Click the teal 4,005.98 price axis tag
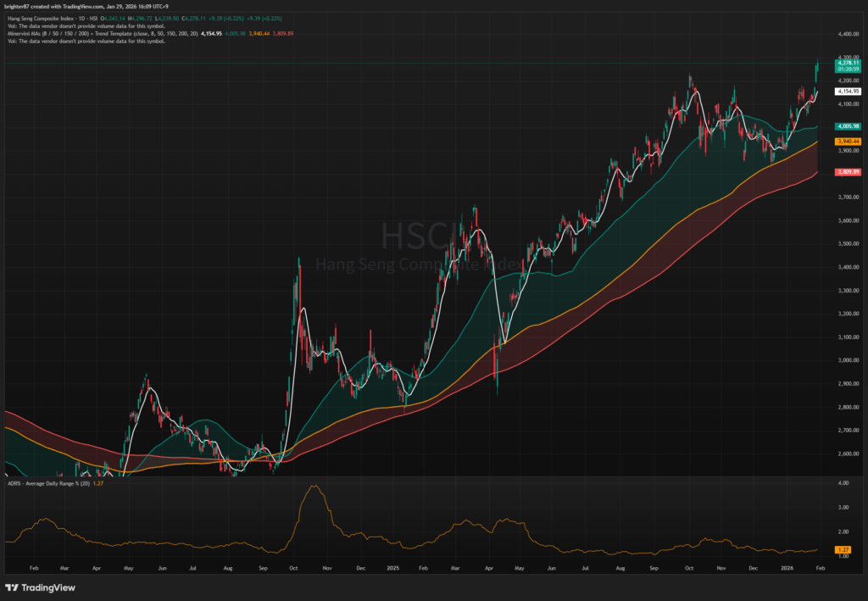 [848, 126]
